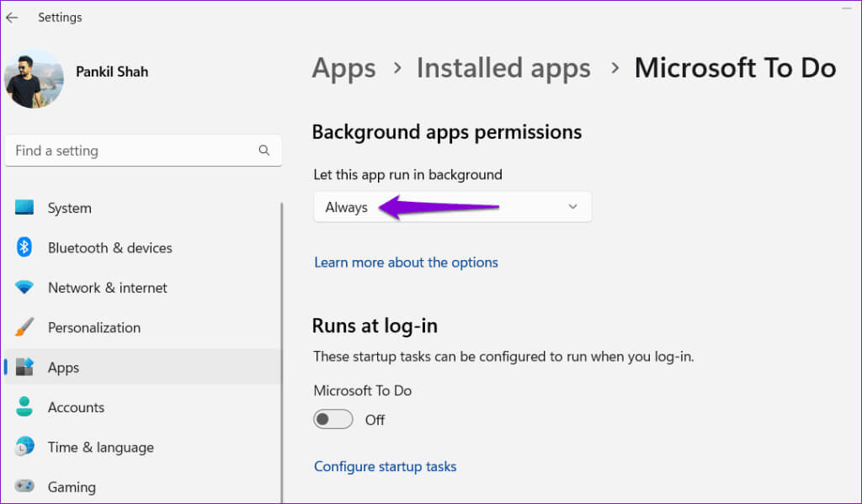Click the sidebar vertical scrollbar
The image size is (862, 504).
tap(282, 352)
